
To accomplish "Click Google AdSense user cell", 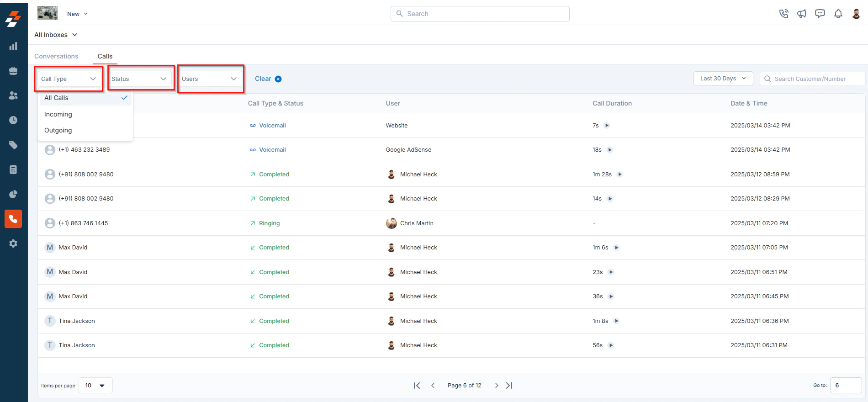I will [408, 150].
